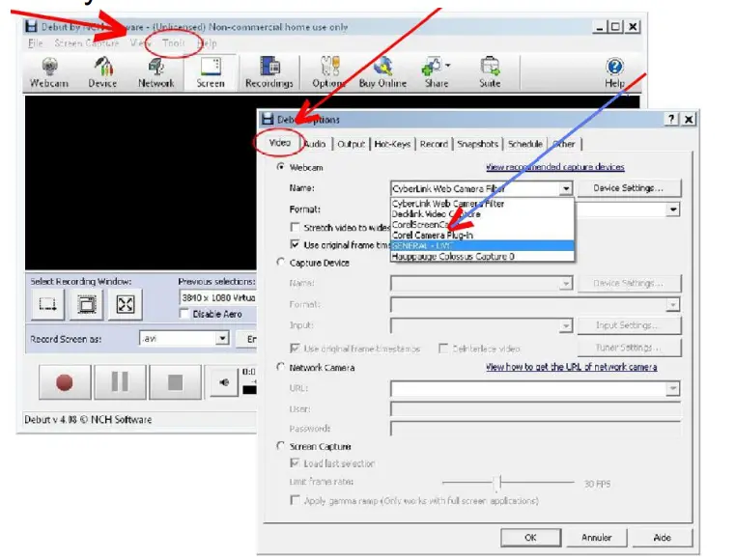This screenshot has height=560, width=735.
Task: Switch to the Output tab
Action: 352,144
